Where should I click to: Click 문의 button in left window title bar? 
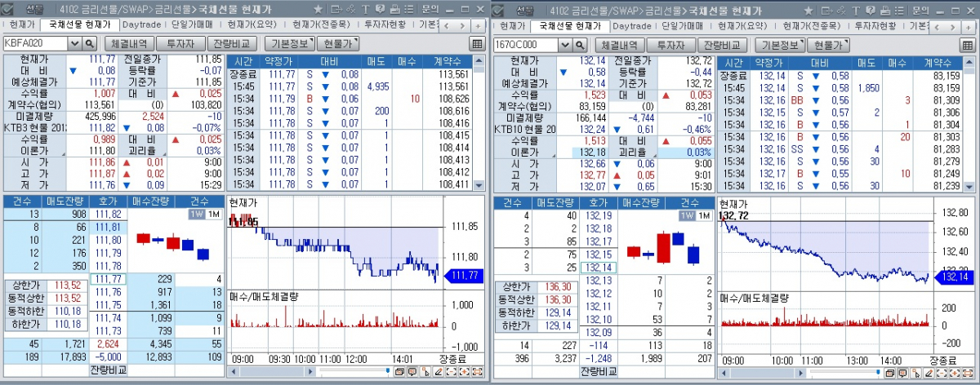pyautogui.click(x=430, y=9)
